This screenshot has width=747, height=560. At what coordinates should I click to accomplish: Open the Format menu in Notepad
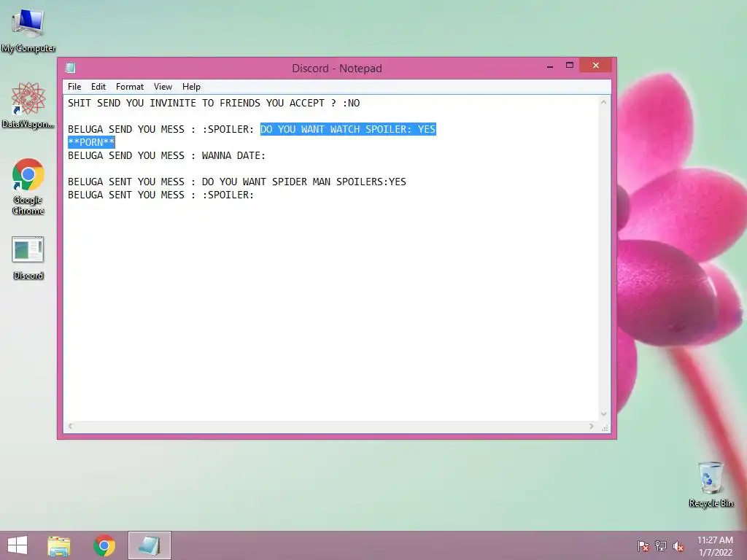click(130, 87)
